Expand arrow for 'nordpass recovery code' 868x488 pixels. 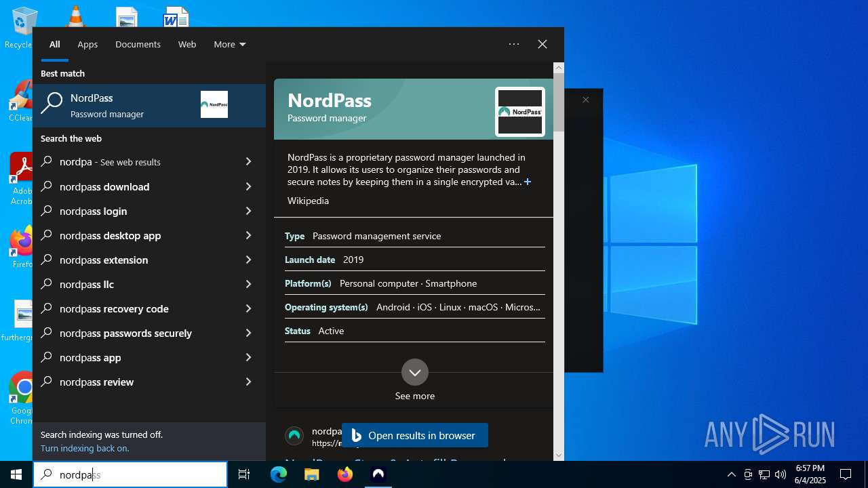point(248,308)
